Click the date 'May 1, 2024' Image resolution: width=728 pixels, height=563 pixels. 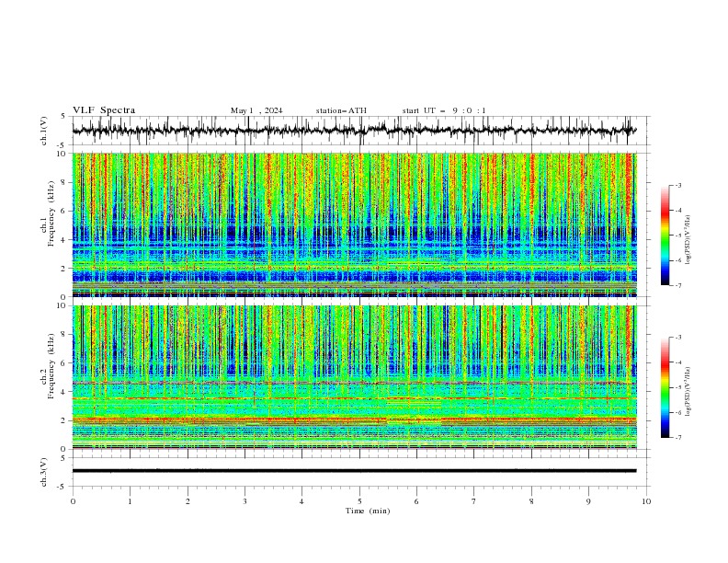click(256, 110)
